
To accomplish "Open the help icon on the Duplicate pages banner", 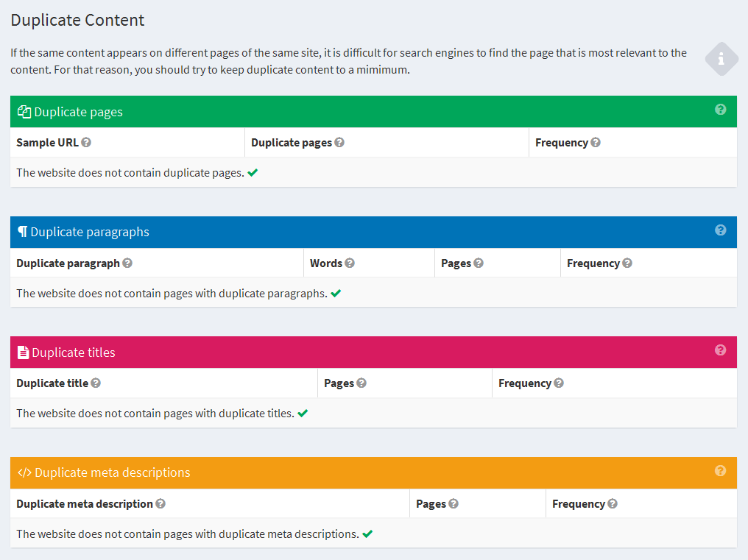I will click(x=721, y=111).
